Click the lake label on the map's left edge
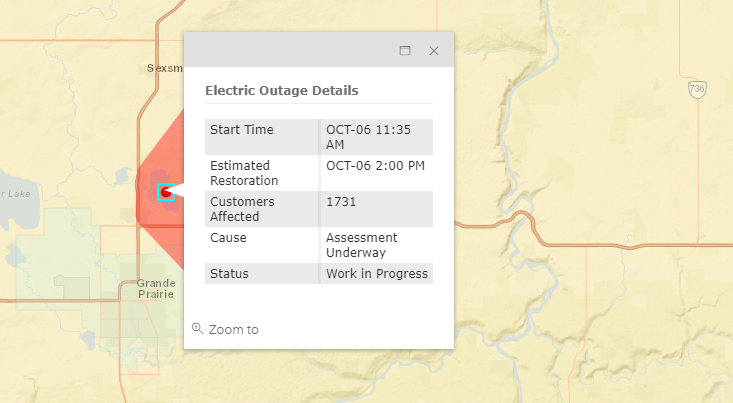The width and height of the screenshot is (733, 403). point(15,194)
